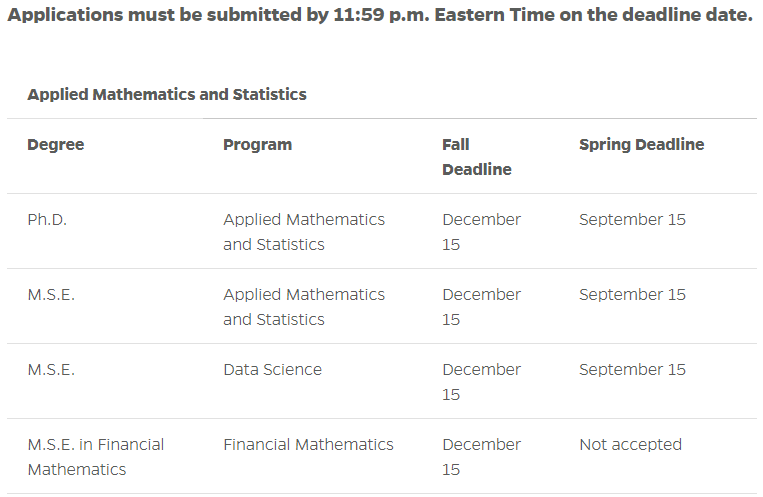Select the Data Science fall deadline December 15
Screen dimensions: 763x497
[481, 382]
